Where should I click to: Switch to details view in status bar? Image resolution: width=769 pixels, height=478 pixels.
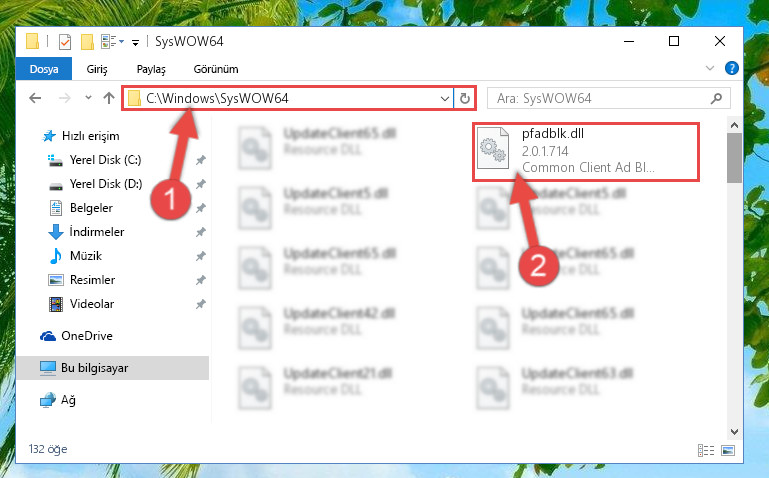click(x=706, y=450)
